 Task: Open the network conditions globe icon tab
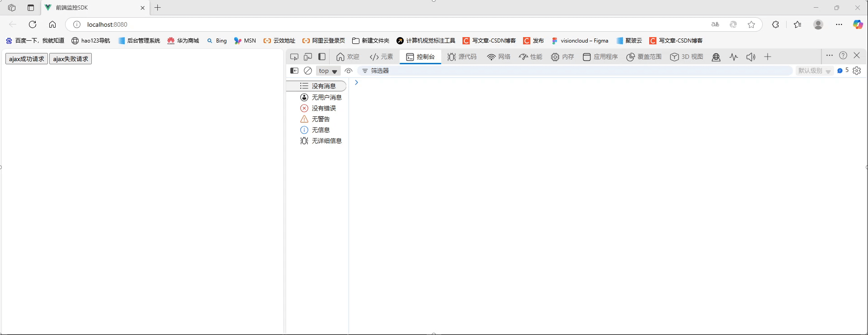716,57
